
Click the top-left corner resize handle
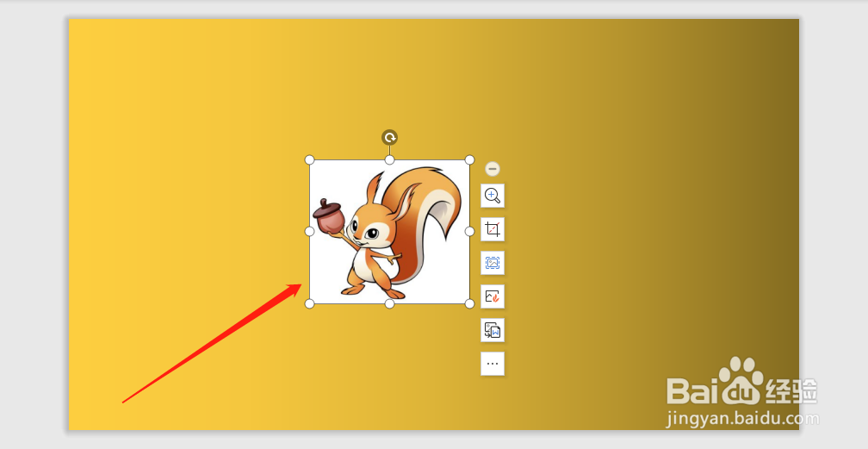pos(310,160)
